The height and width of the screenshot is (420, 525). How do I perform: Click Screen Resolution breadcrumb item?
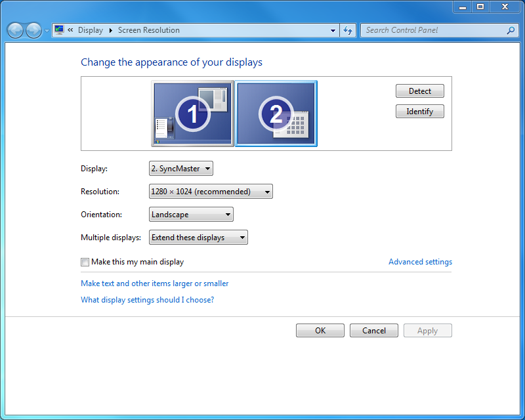(x=148, y=30)
